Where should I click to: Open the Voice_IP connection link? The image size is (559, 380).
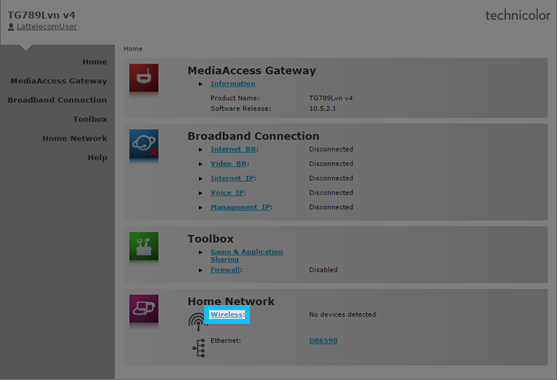coord(227,193)
